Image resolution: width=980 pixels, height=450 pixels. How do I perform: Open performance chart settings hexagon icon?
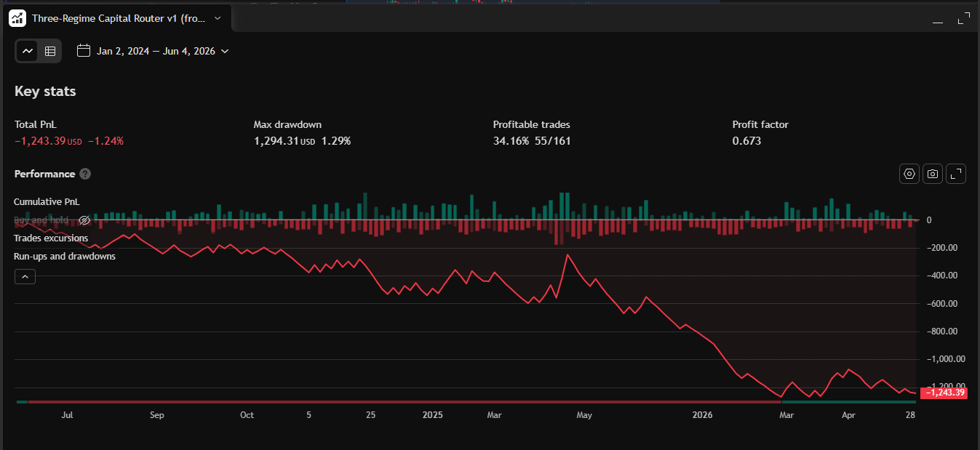click(909, 174)
